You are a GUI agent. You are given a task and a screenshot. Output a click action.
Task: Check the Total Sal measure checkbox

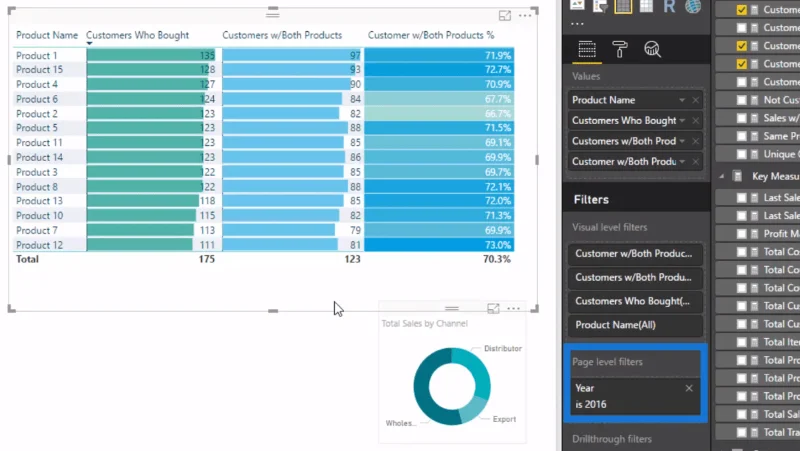741,414
